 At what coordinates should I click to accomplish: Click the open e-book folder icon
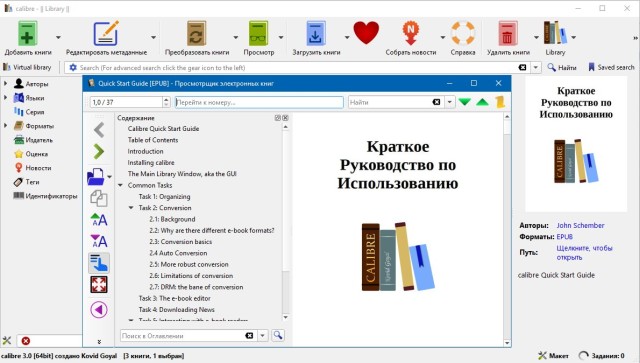pos(96,176)
